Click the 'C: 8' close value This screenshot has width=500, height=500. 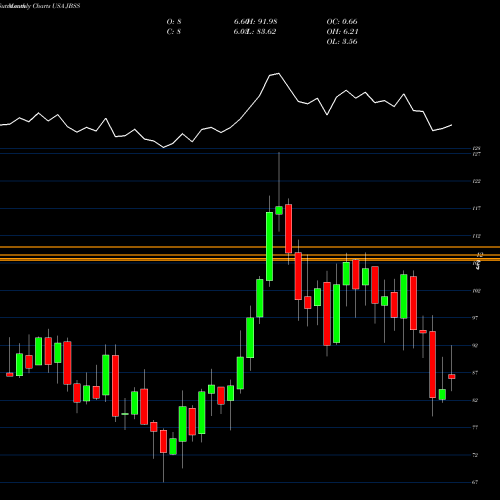[x=174, y=32]
